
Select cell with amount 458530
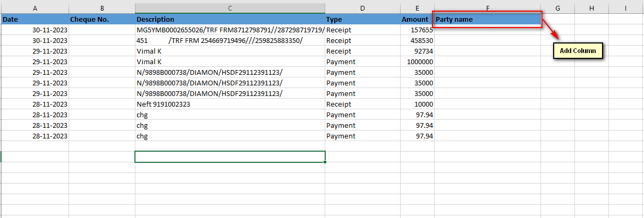pyautogui.click(x=417, y=40)
